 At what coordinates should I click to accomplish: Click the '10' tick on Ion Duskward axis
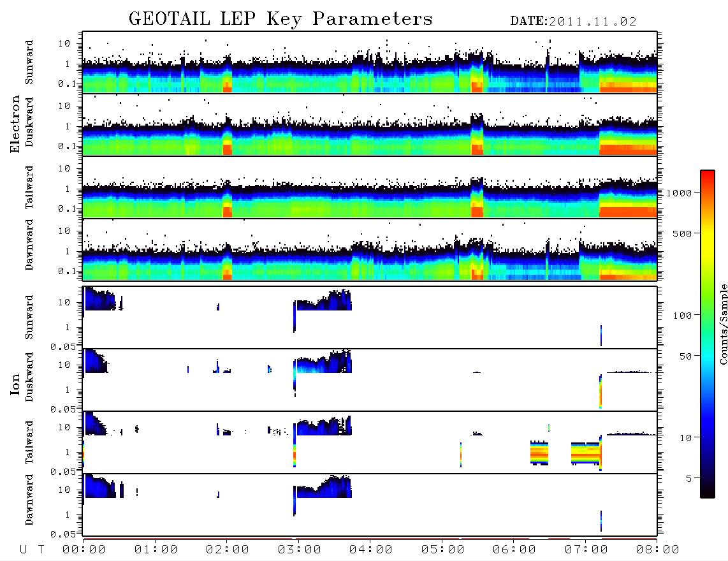pos(64,365)
